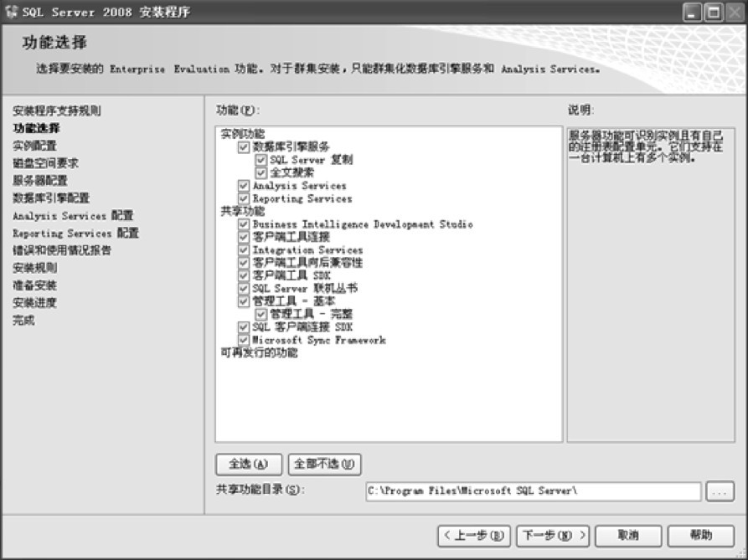Maximize the setup window
748x560 pixels.
pos(714,12)
